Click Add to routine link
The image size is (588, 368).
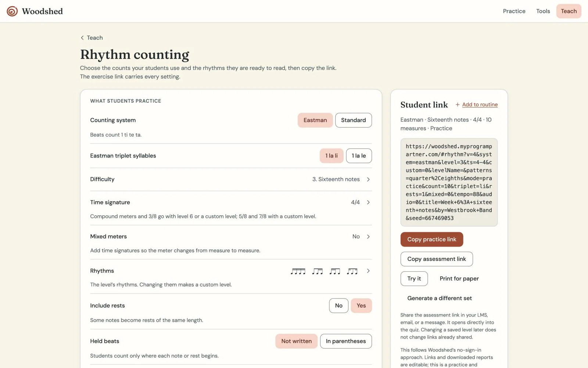click(x=480, y=105)
